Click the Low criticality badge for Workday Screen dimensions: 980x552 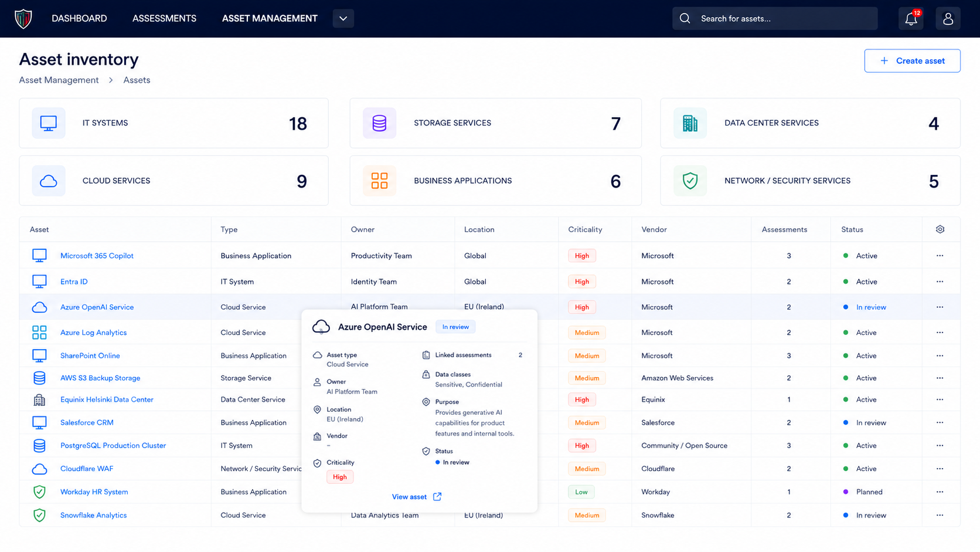point(581,492)
